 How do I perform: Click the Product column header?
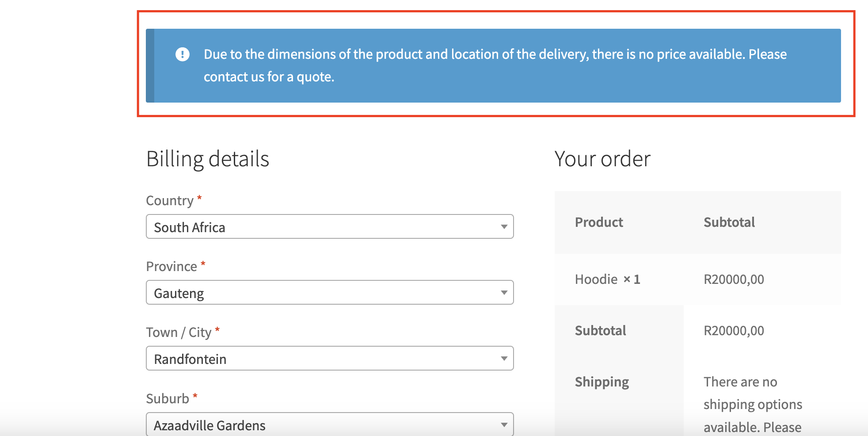(x=599, y=222)
